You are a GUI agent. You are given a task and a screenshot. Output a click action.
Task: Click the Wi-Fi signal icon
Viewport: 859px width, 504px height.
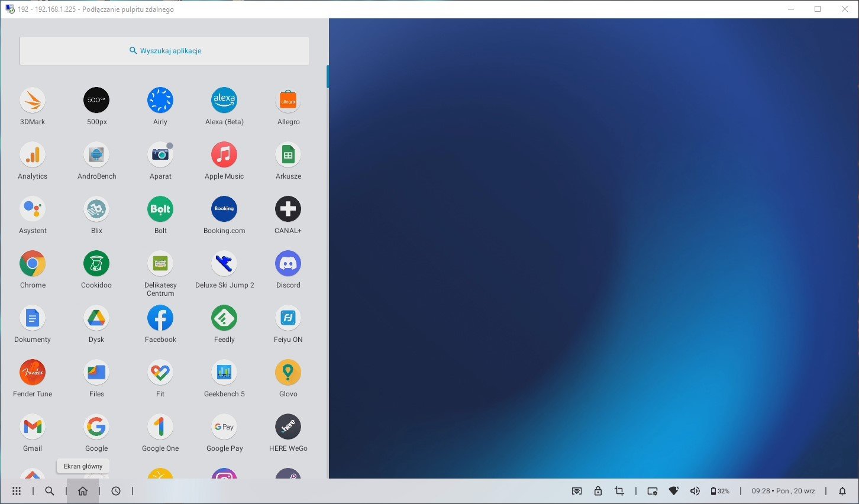[x=674, y=491]
